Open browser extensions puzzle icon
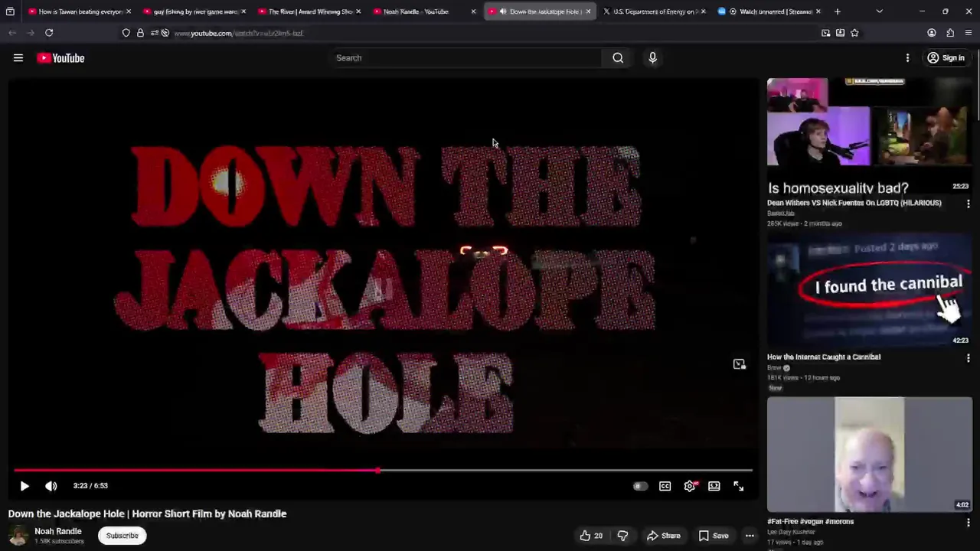 coord(950,33)
